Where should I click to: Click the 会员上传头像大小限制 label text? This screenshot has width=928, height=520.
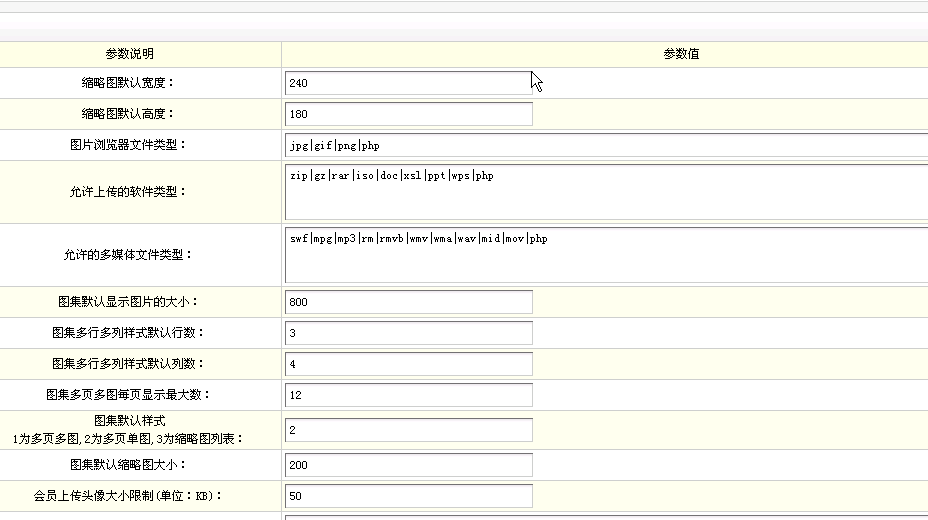[x=128, y=496]
